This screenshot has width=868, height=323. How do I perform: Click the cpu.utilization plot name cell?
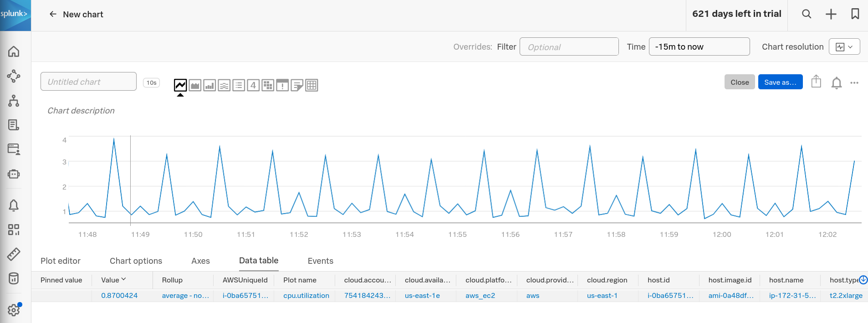306,295
